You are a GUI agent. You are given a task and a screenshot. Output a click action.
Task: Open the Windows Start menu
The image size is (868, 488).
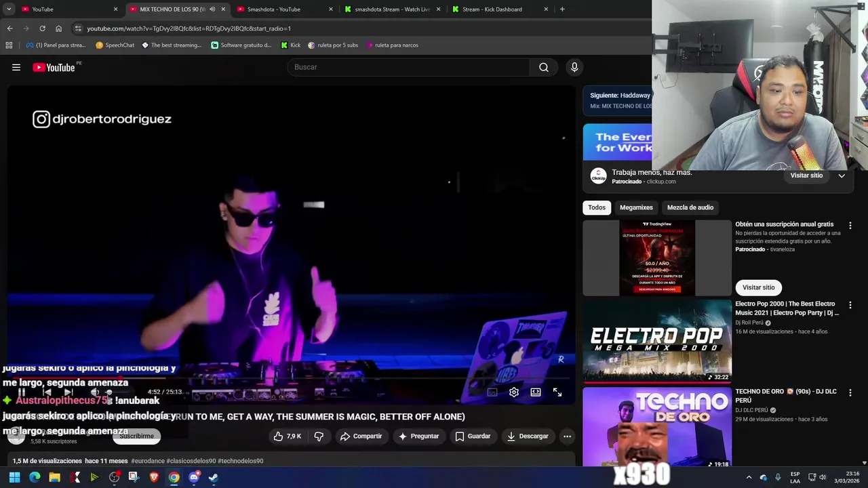[x=14, y=477]
